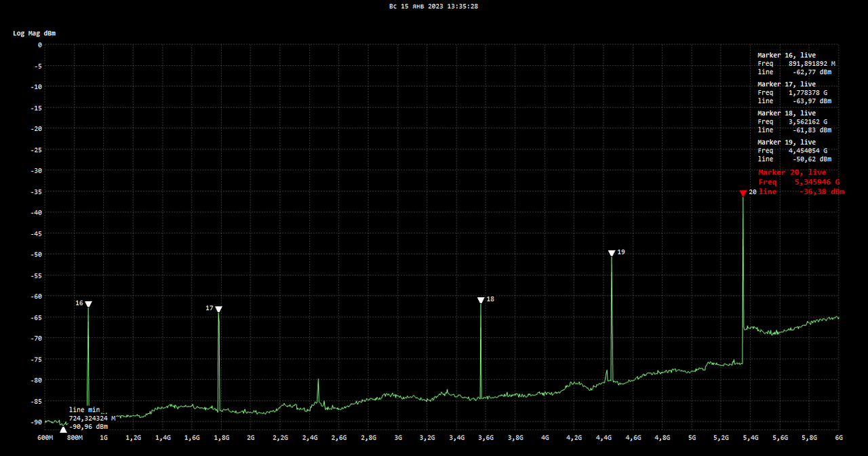The image size is (868, 456).
Task: Click the 3G frequency axis label
Action: 398,438
